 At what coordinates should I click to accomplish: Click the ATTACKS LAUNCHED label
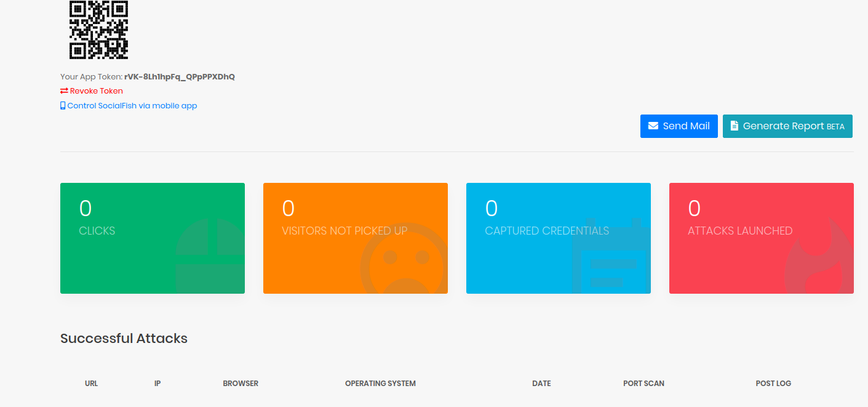click(x=740, y=231)
